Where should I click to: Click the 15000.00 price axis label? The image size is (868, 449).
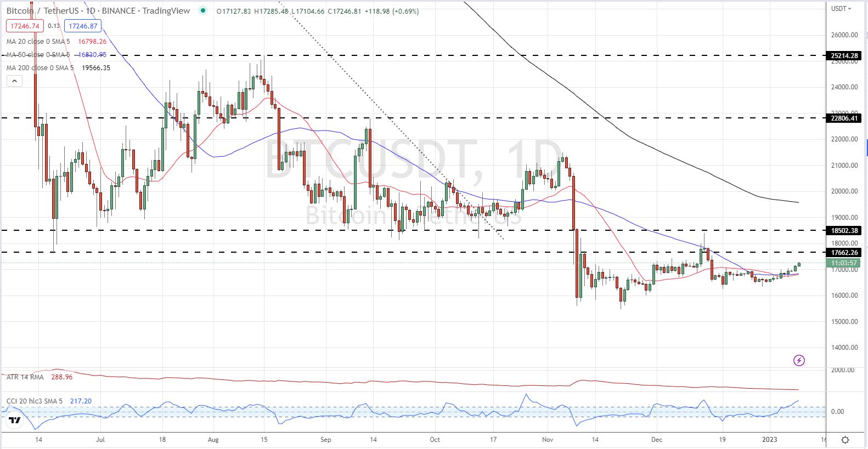click(x=844, y=322)
